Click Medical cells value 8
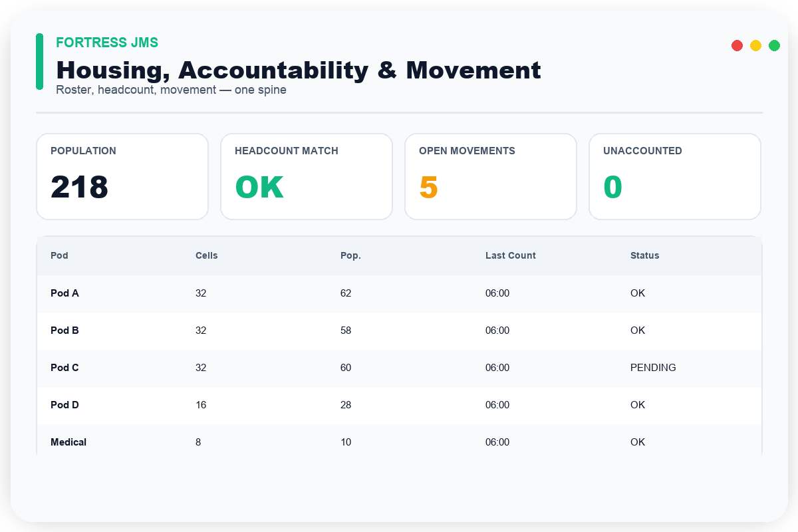Image resolution: width=798 pixels, height=532 pixels. 198,442
